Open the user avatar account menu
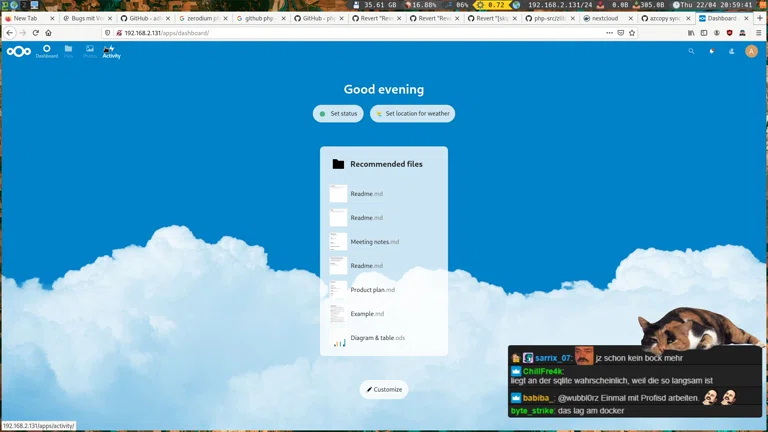The height and width of the screenshot is (432, 768). 751,51
